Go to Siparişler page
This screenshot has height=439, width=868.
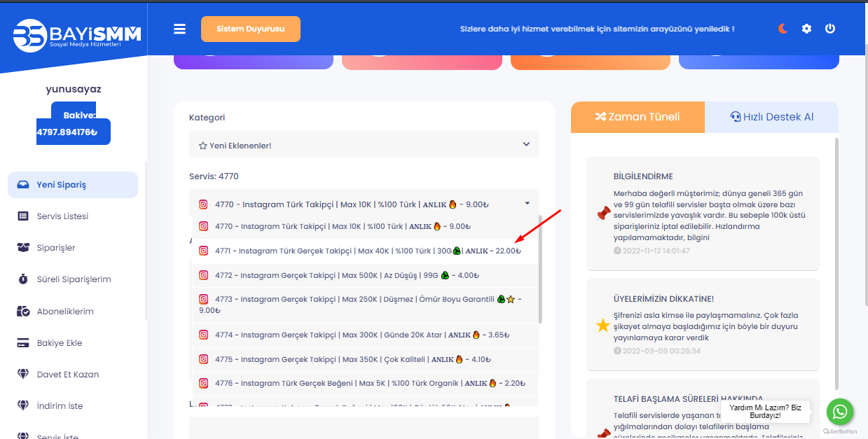click(56, 248)
